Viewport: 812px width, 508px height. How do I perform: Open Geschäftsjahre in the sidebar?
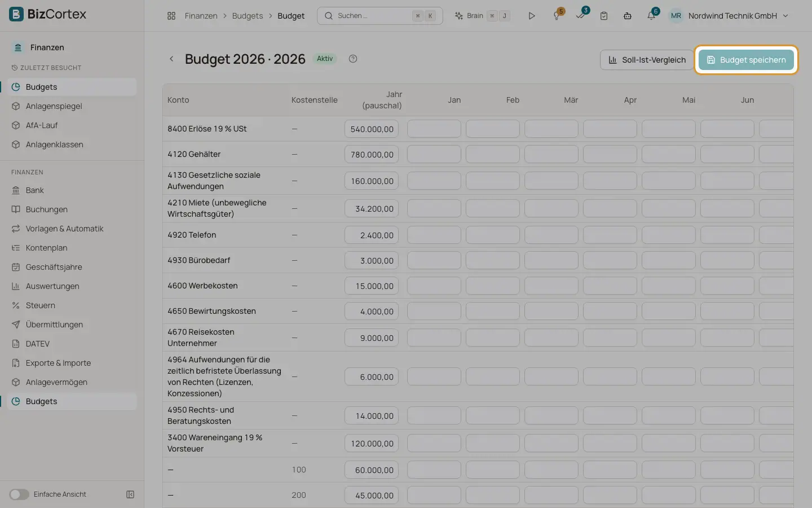(x=72, y=267)
